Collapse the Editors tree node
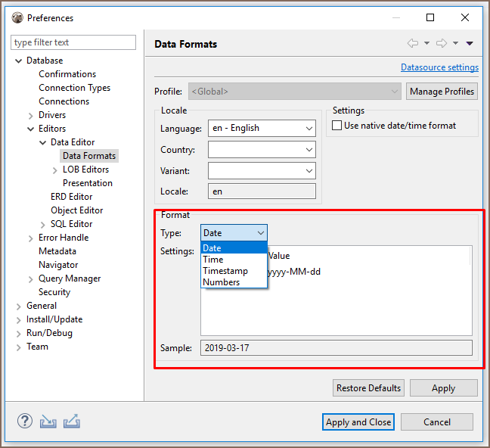 pos(30,129)
